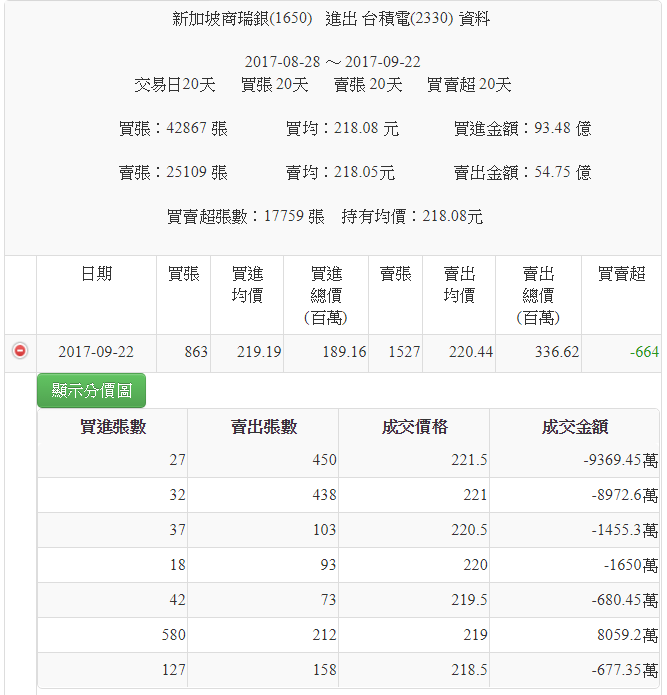
Task: Click the 買張 column header
Action: (183, 274)
